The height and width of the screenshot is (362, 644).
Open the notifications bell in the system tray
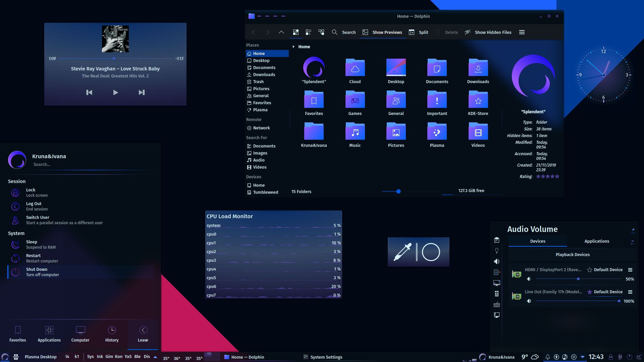click(547, 357)
